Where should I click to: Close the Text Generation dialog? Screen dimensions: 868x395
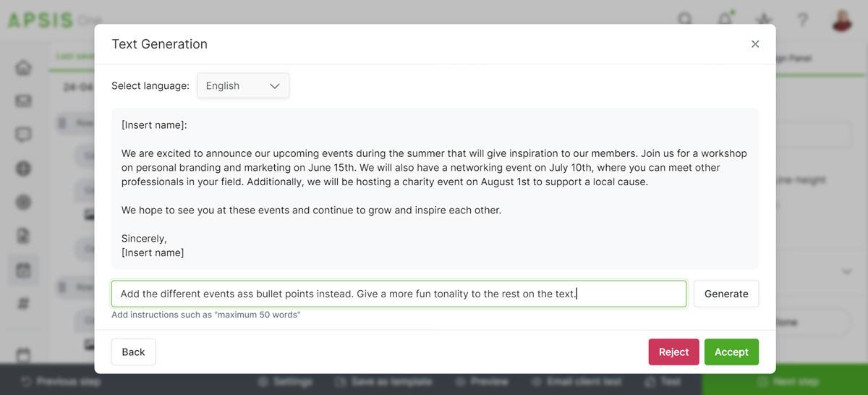(755, 44)
